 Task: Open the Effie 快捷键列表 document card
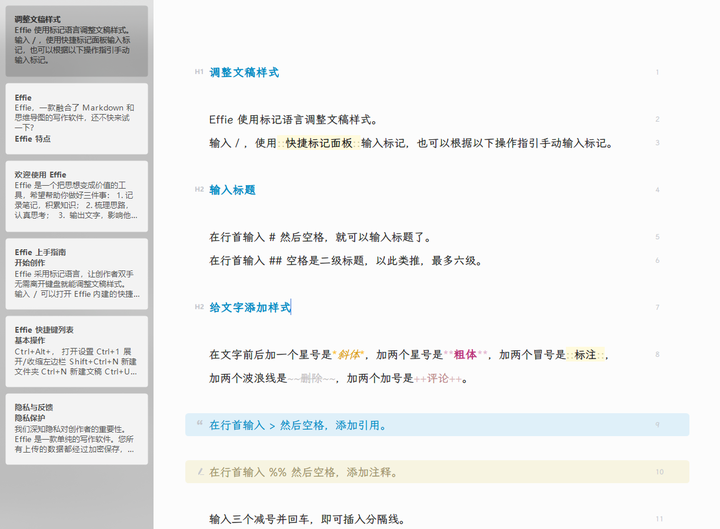[77, 351]
